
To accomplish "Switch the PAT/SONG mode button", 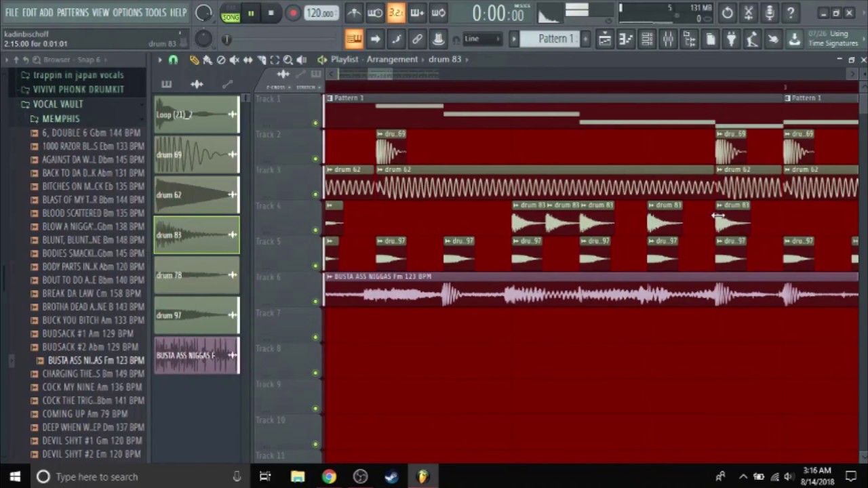I will point(231,13).
